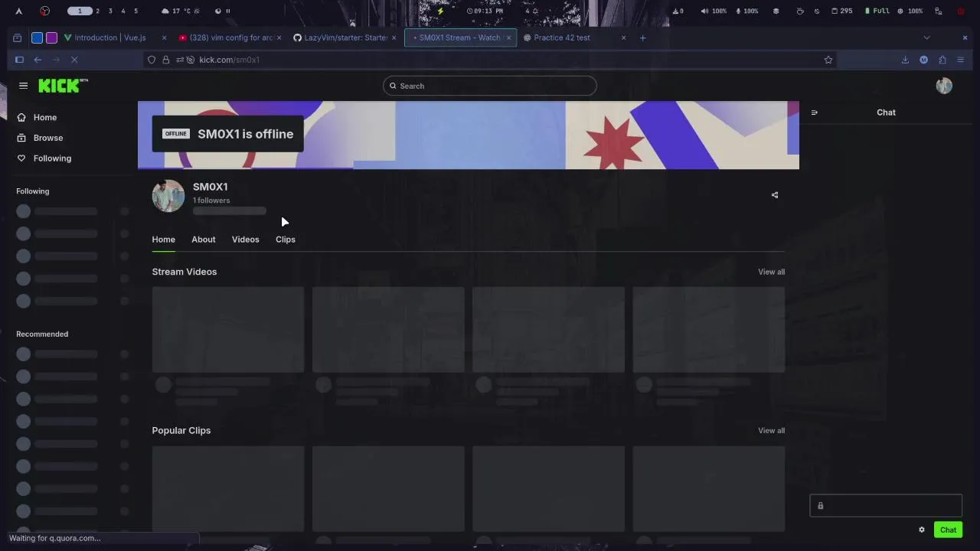Screen dimensions: 980x551
Task: Switch to vim config YouTube browser tab
Action: click(x=230, y=37)
